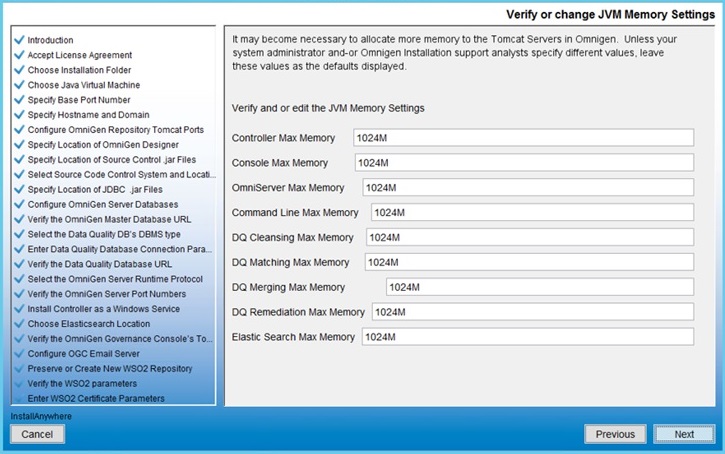The width and height of the screenshot is (725, 454).
Task: Click the checkmark beside Accept License Agreement
Action: coord(19,55)
